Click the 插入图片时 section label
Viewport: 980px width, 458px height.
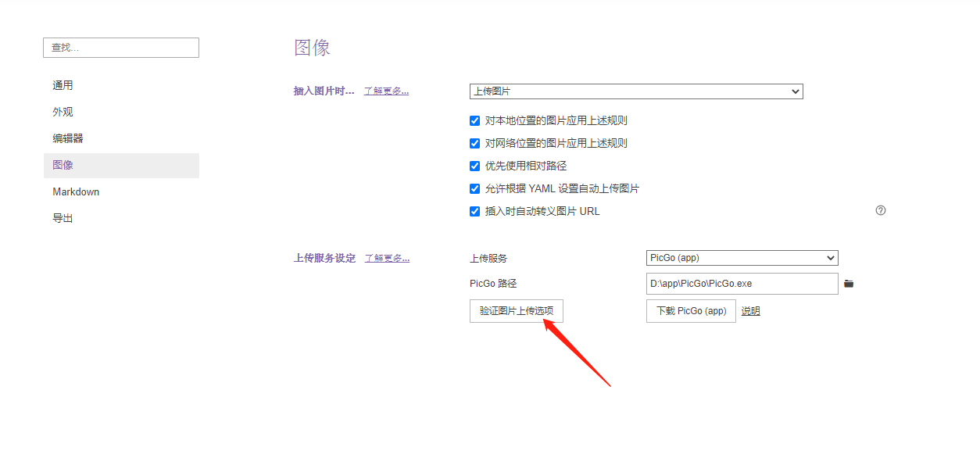(324, 91)
